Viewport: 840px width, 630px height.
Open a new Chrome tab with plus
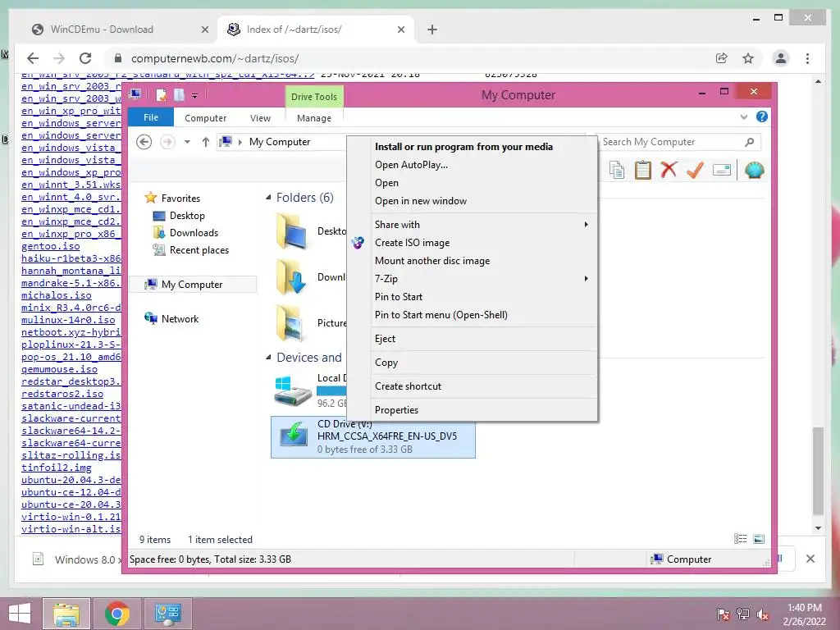[x=432, y=30]
